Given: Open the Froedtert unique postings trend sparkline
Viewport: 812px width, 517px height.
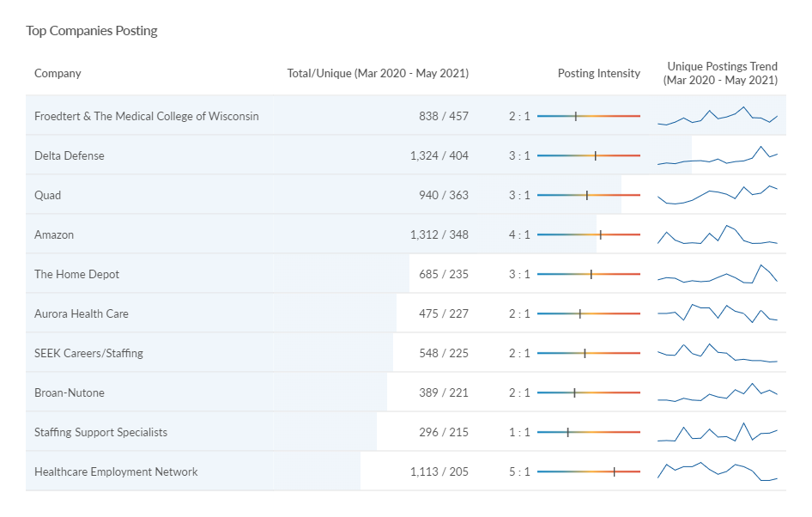Looking at the screenshot, I should tap(718, 116).
